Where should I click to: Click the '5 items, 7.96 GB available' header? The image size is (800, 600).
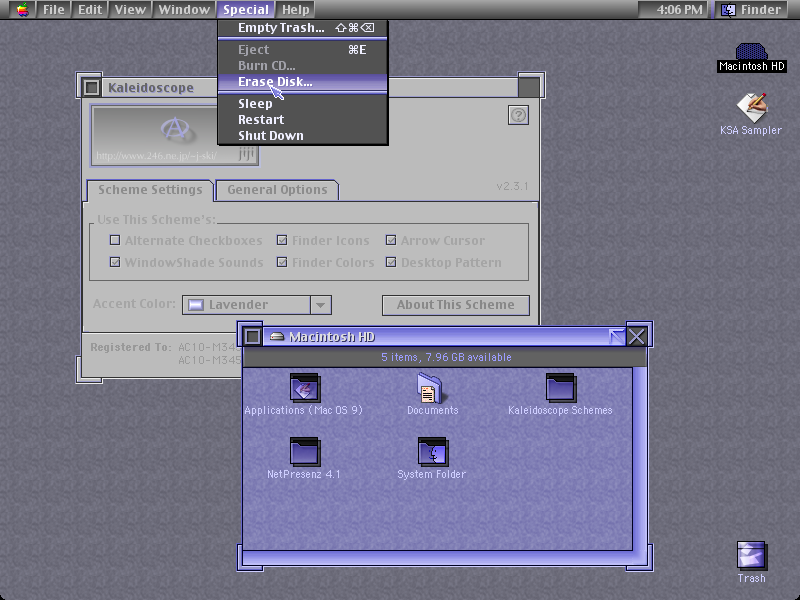(446, 357)
